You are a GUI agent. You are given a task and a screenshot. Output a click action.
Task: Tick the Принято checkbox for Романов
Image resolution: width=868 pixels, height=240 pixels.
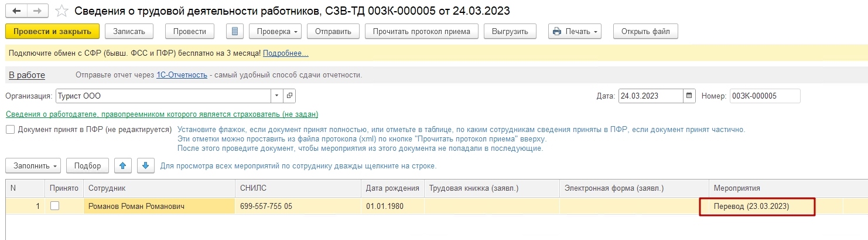click(54, 206)
